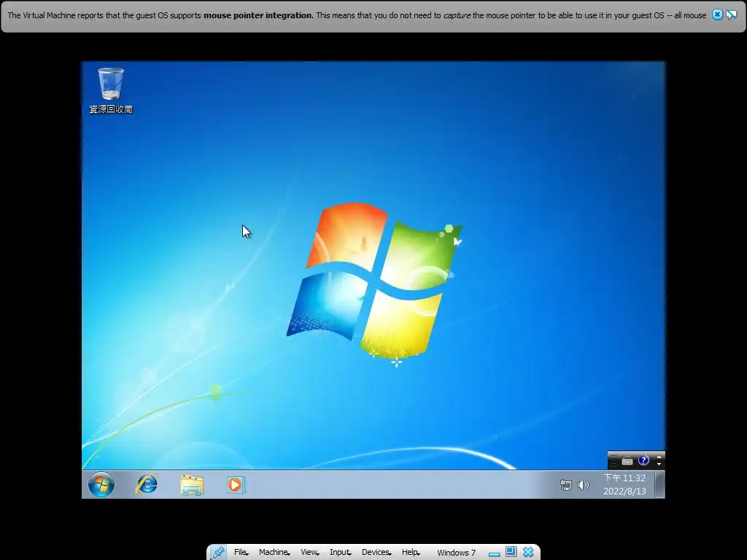Click the Show Desktop strip beside the clock
This screenshot has height=560, width=747.
point(659,484)
